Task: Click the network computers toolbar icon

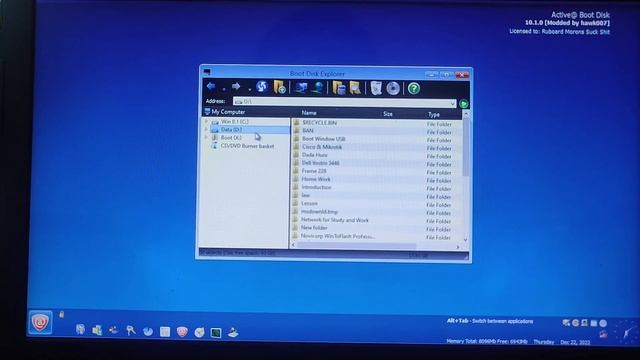Action: pos(302,88)
